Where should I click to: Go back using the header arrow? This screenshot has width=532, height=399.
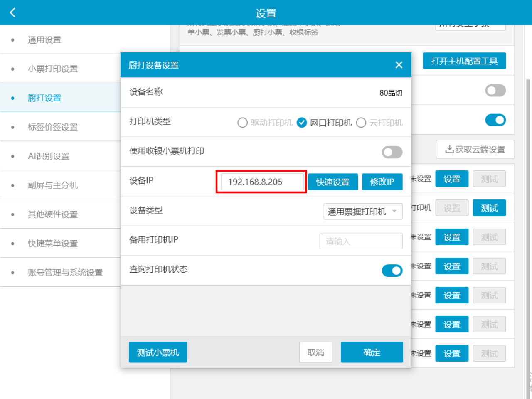coord(12,12)
